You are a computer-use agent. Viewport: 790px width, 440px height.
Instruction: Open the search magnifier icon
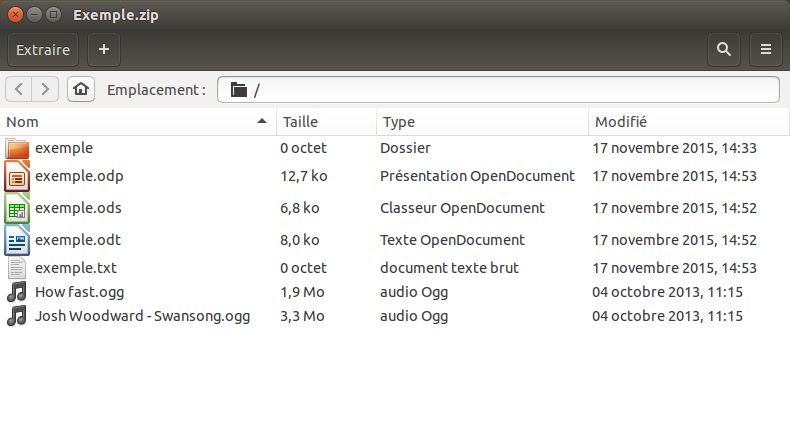click(724, 49)
